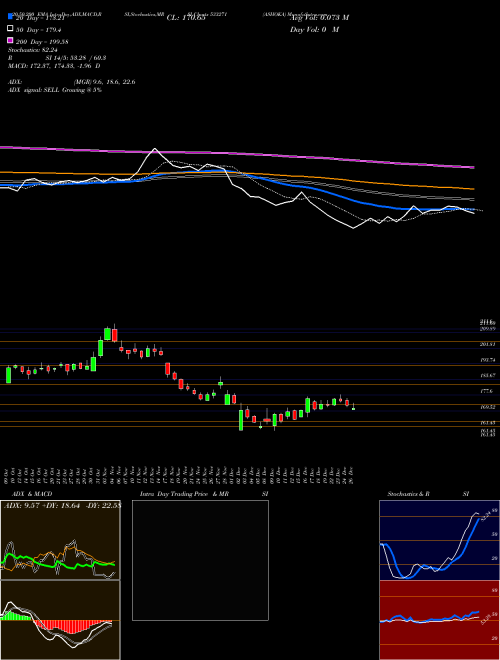Image resolution: width=500 pixels, height=660 pixels.
Task: Click the 'Stochastics: 82.24' readout
Action: coord(32,50)
